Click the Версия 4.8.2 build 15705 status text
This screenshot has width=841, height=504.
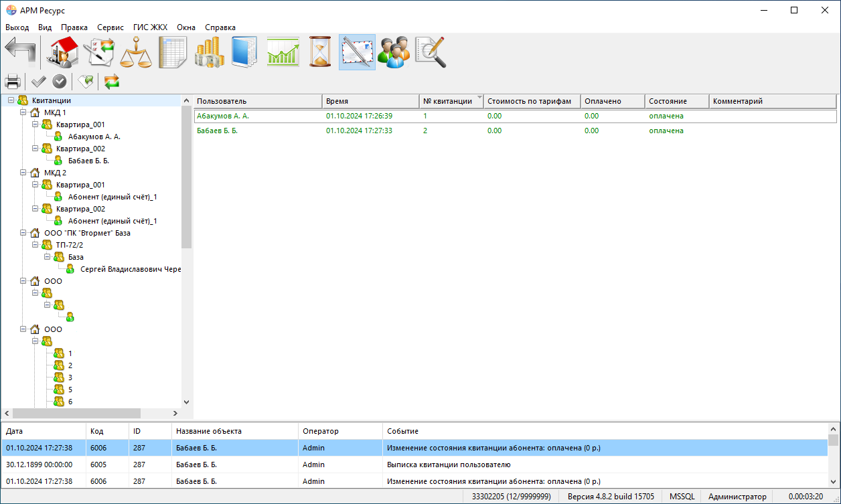click(x=611, y=497)
